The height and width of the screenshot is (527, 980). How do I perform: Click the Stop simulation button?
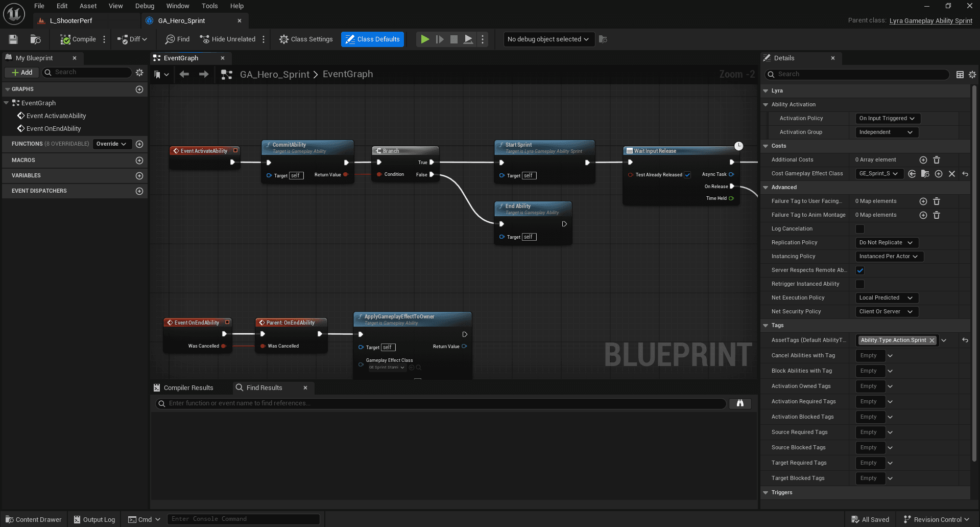[453, 39]
